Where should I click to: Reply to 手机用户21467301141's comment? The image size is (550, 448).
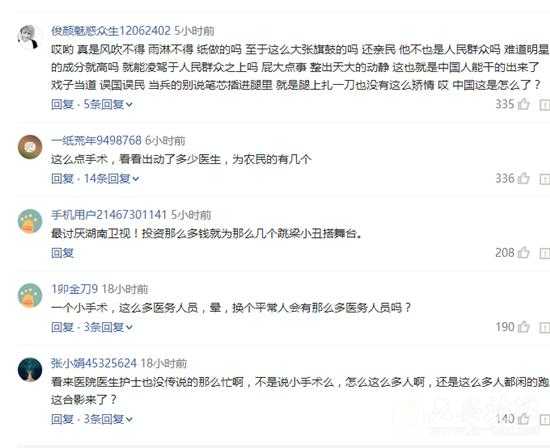(62, 253)
